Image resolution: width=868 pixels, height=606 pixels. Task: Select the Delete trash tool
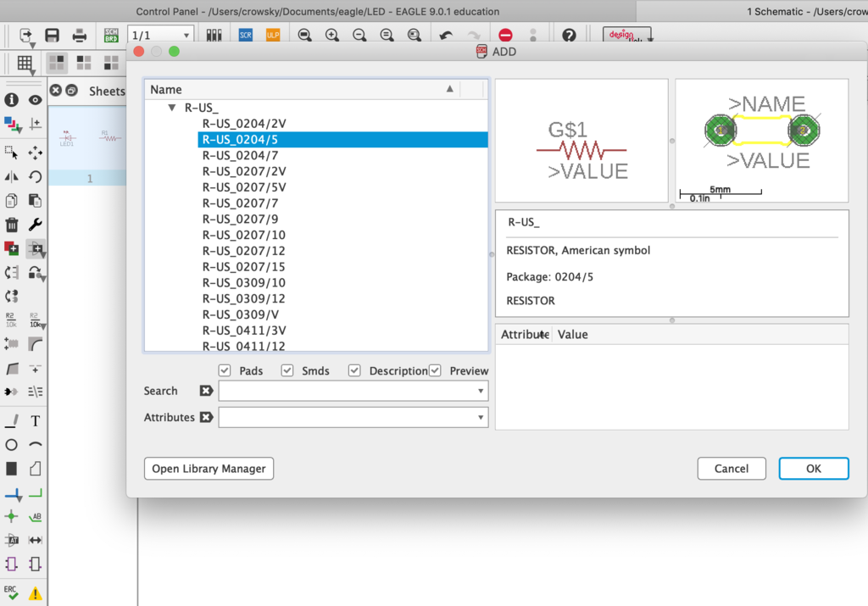pyautogui.click(x=11, y=225)
